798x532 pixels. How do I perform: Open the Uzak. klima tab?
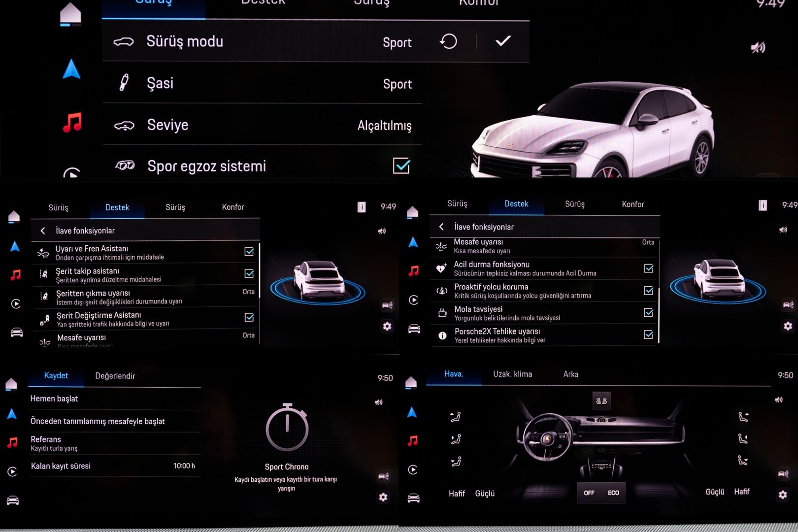512,374
